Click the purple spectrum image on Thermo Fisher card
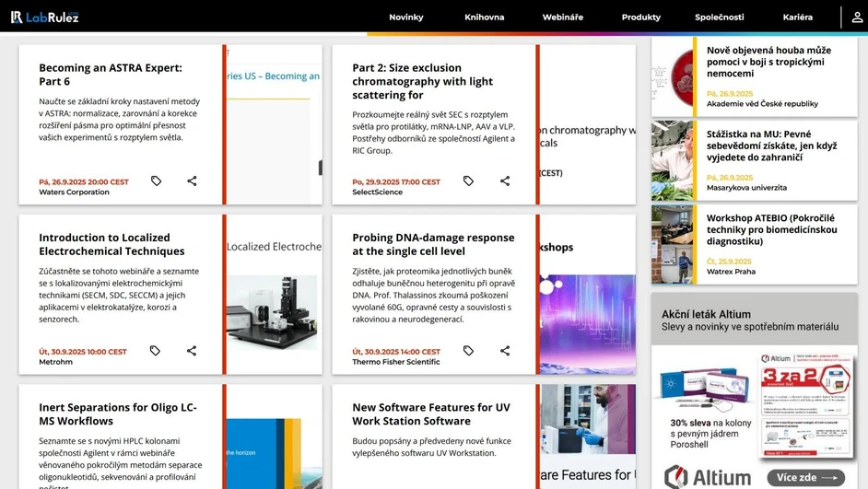The image size is (868, 489). pyautogui.click(x=588, y=324)
